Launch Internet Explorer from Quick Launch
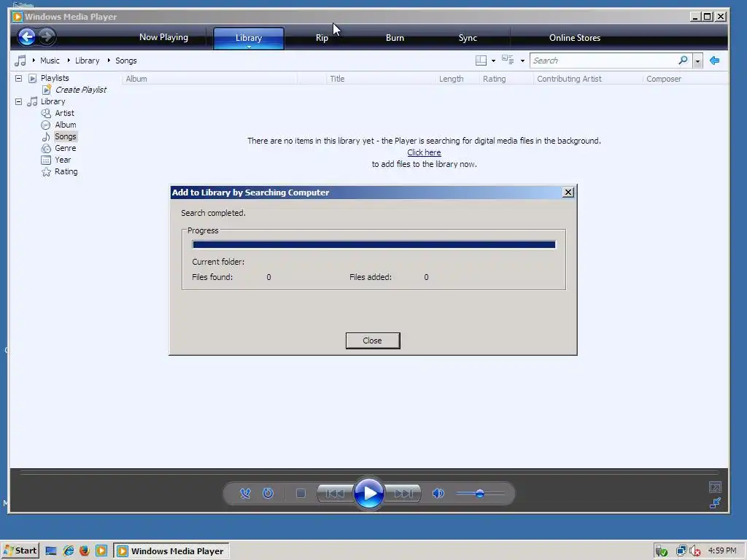The image size is (747, 560). point(69,551)
